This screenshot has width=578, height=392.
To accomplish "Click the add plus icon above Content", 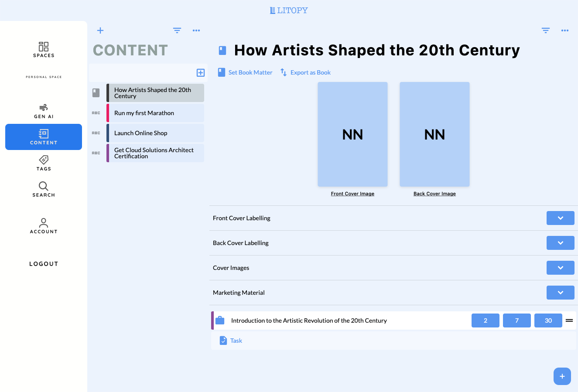I will click(x=100, y=31).
